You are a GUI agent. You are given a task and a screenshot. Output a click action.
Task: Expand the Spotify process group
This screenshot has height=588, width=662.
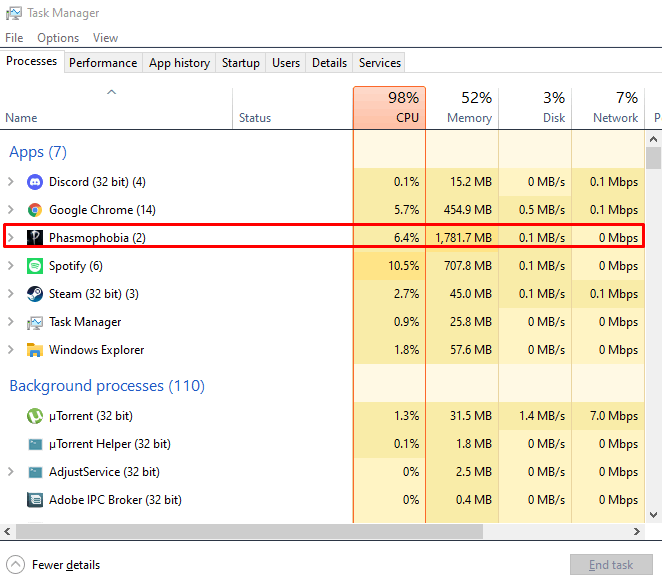[x=11, y=266]
